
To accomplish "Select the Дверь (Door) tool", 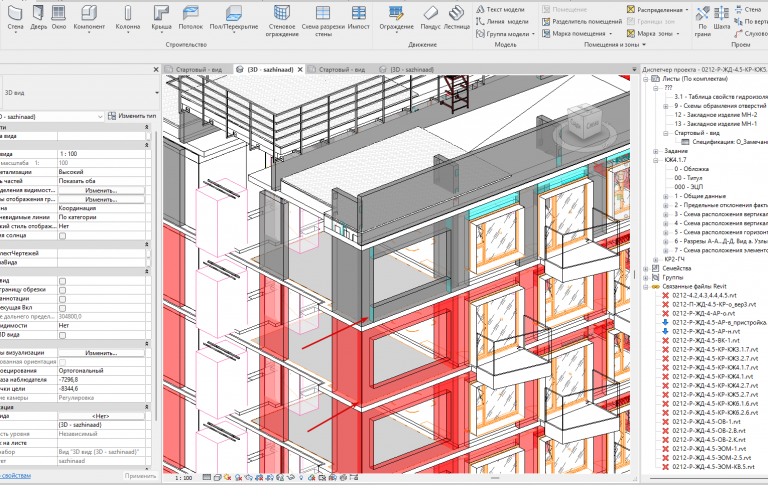I will coord(38,17).
